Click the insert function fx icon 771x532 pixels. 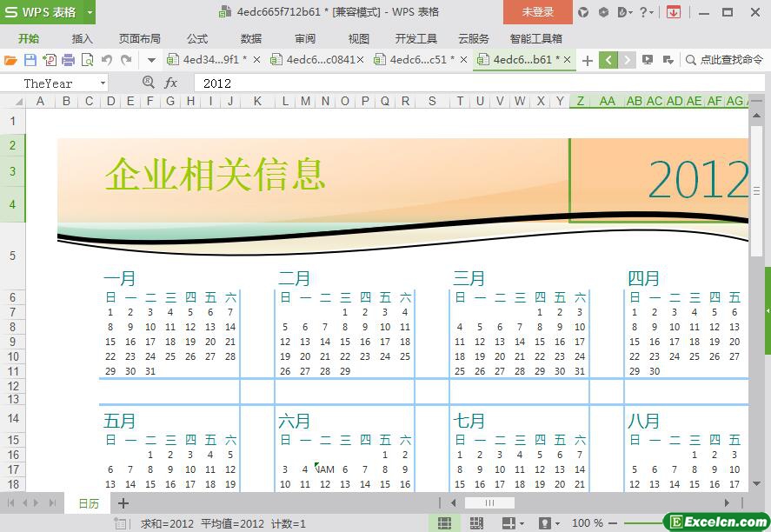click(171, 83)
